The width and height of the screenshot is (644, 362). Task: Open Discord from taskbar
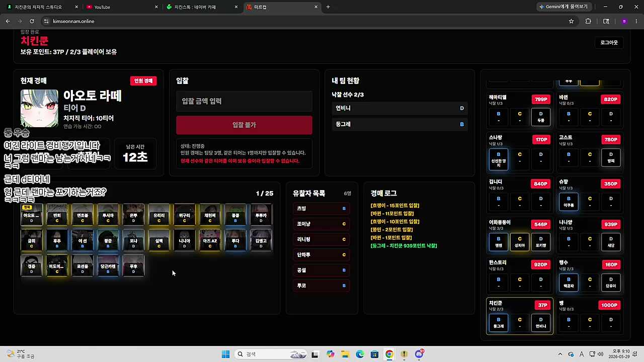pos(419,354)
